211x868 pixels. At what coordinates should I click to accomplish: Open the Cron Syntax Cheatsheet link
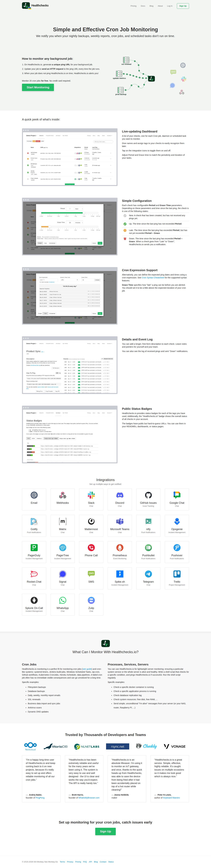click(x=153, y=278)
